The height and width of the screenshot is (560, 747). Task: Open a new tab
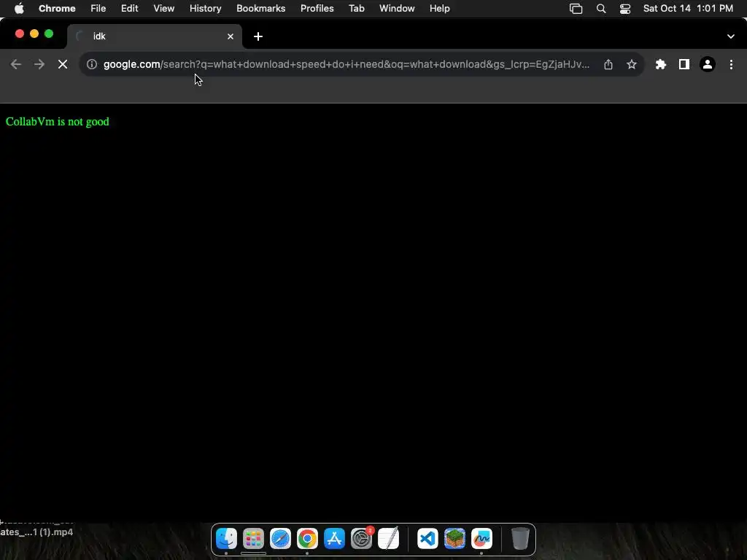point(258,36)
